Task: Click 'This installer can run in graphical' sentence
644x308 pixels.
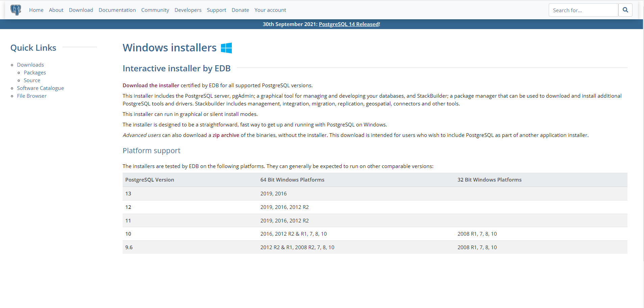Action: 190,114
